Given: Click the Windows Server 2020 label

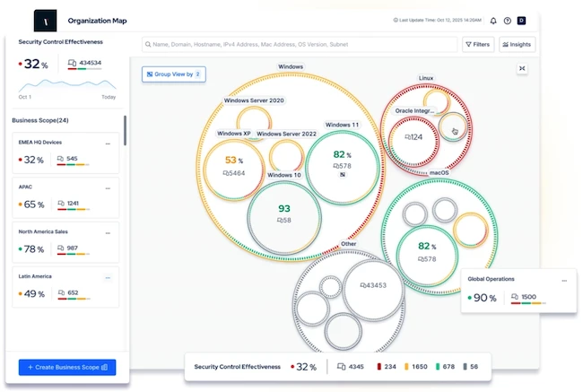Looking at the screenshot, I should (x=254, y=100).
